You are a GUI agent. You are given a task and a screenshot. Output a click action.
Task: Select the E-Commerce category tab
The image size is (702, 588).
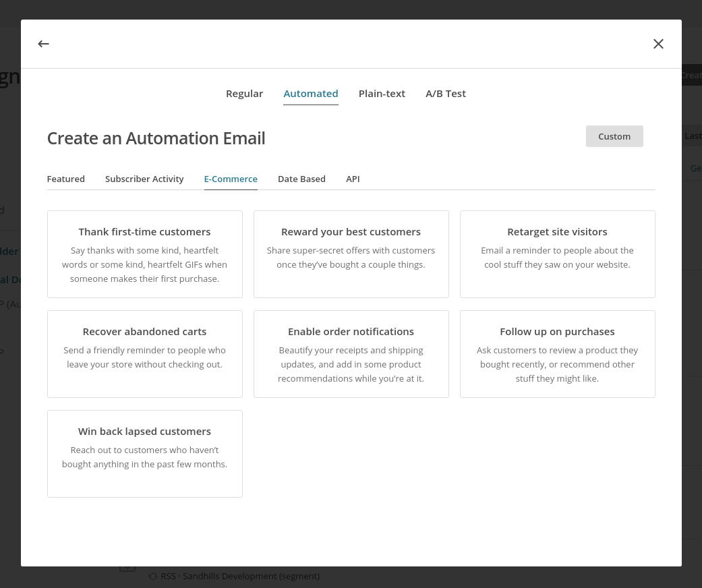click(231, 179)
